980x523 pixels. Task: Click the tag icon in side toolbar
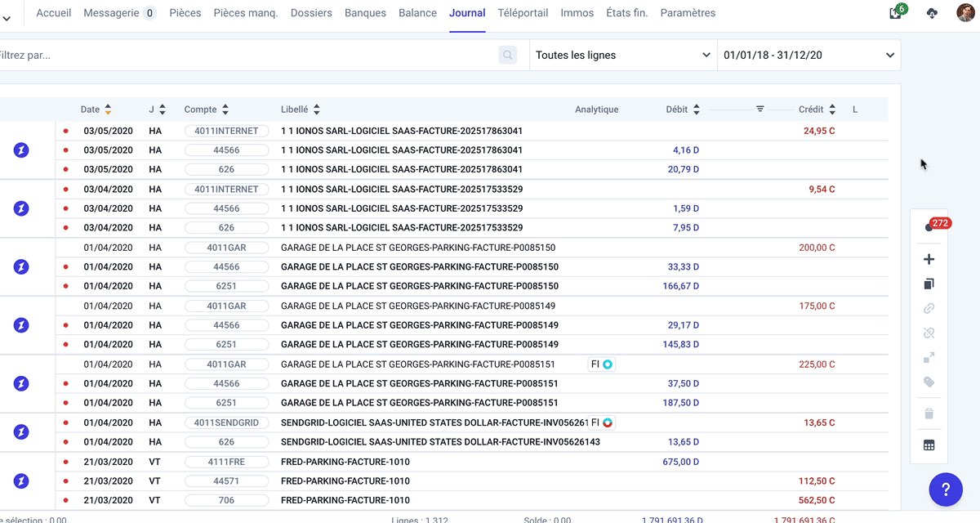(x=929, y=382)
